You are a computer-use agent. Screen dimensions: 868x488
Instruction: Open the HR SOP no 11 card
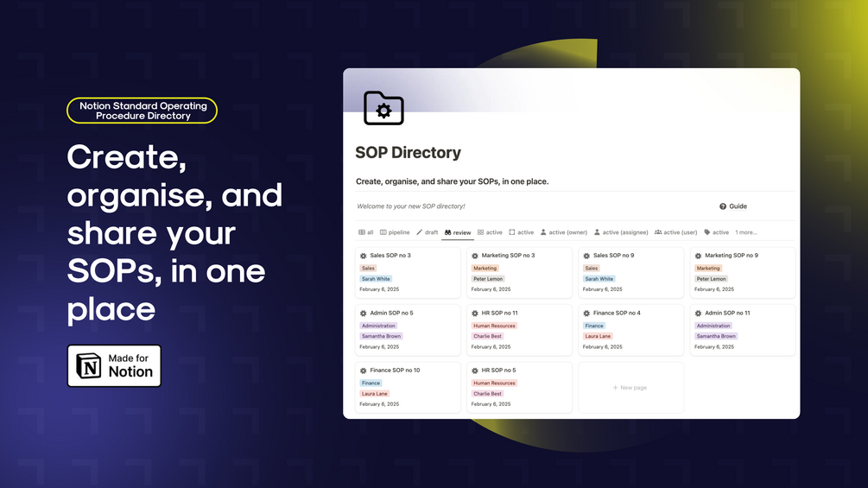pyautogui.click(x=519, y=330)
